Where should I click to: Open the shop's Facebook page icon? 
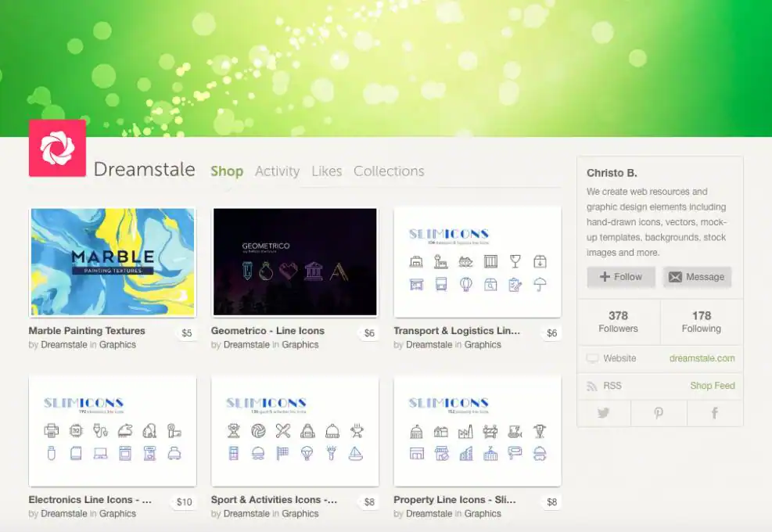pyautogui.click(x=713, y=412)
